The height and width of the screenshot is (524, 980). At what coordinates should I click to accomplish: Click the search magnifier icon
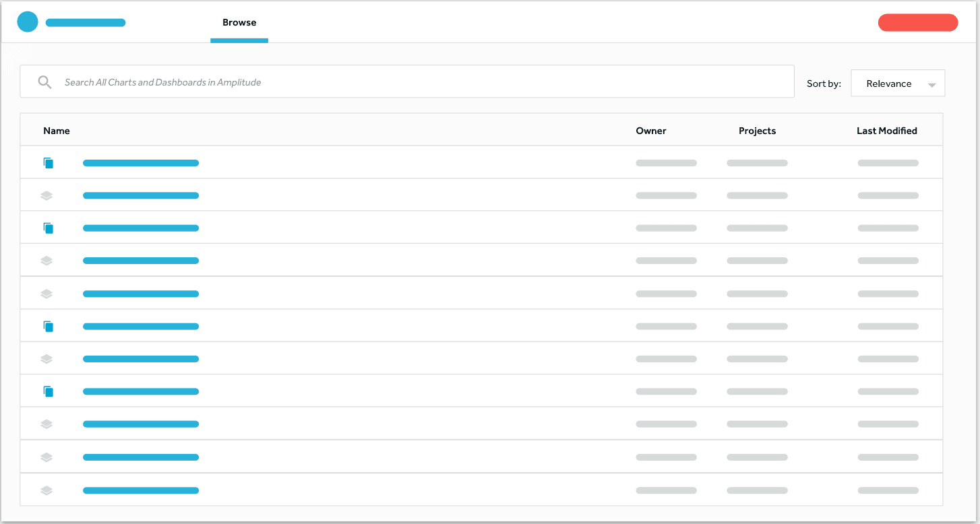44,81
